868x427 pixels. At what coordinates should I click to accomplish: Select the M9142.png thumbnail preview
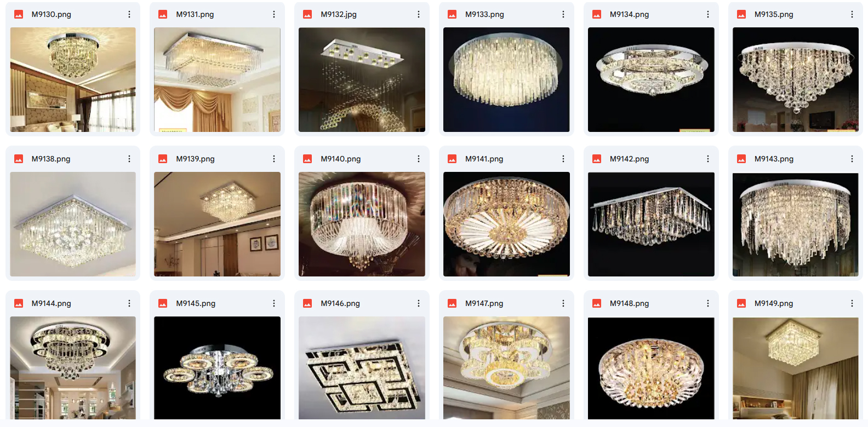tap(651, 224)
